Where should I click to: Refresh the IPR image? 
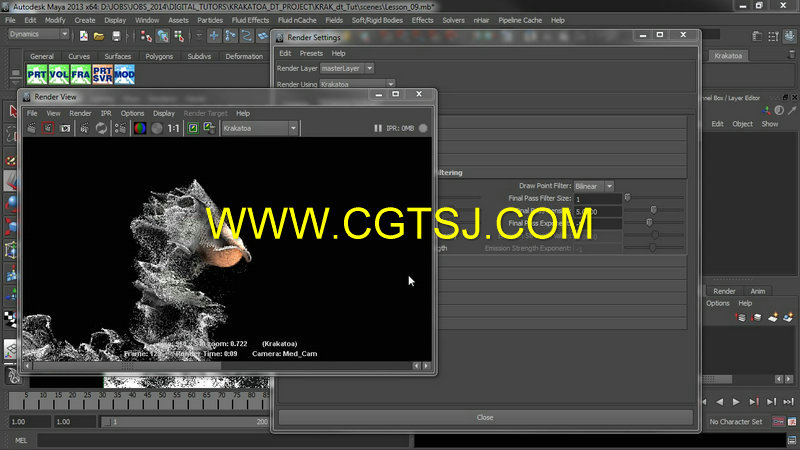coord(102,128)
